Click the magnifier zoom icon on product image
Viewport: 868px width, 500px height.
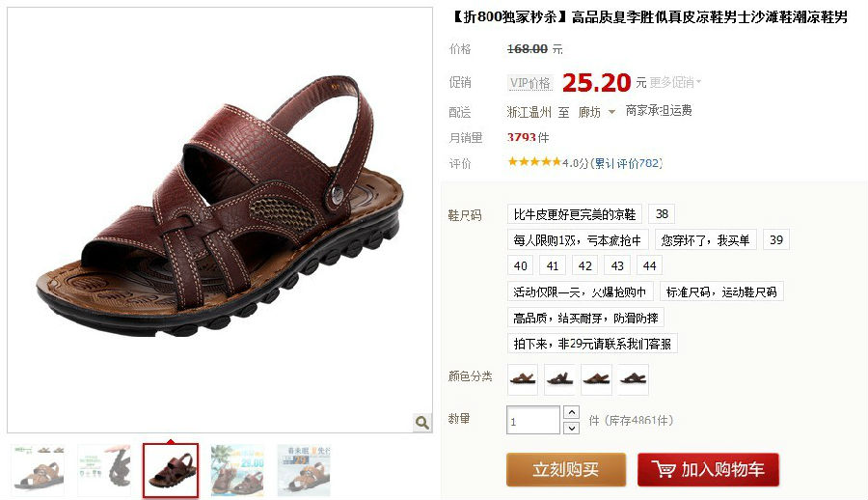[422, 423]
